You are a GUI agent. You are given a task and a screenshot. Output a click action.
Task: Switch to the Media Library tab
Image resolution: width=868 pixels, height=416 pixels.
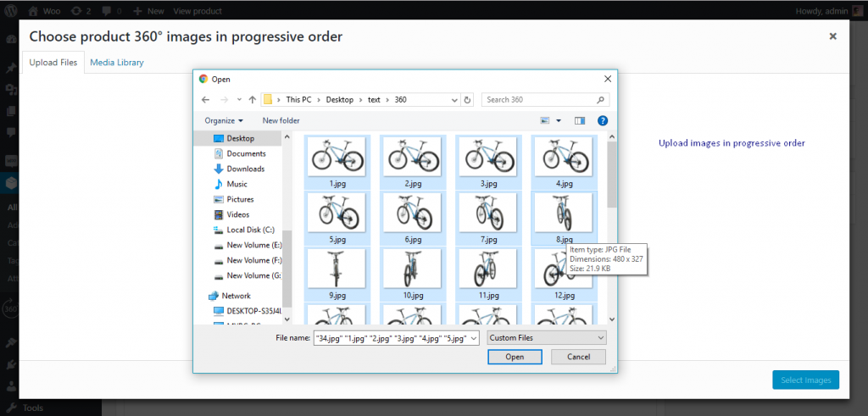[x=117, y=63]
